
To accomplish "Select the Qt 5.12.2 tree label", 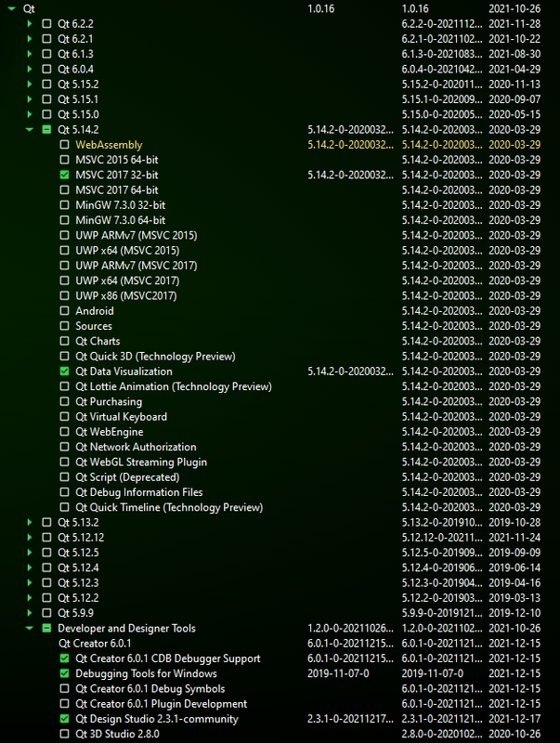I will click(78, 598).
